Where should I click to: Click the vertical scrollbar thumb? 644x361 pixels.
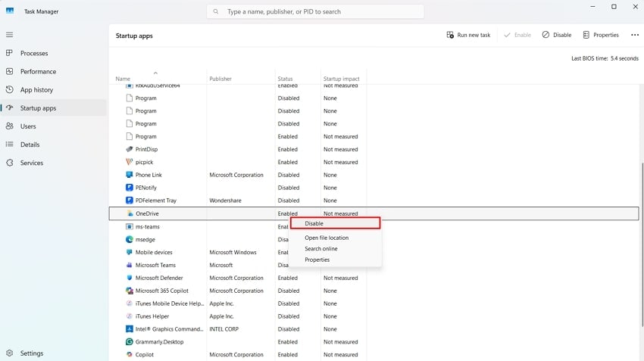[642, 244]
